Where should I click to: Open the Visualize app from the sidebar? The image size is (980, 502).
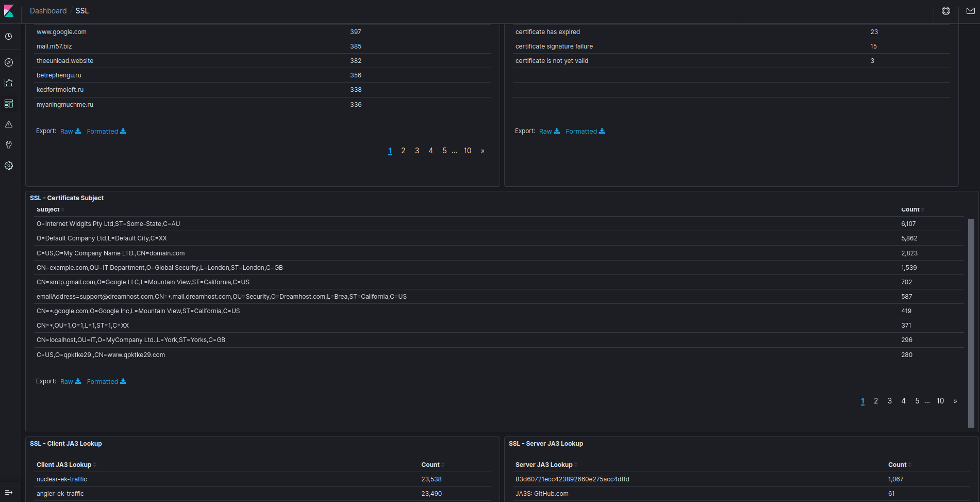[9, 83]
